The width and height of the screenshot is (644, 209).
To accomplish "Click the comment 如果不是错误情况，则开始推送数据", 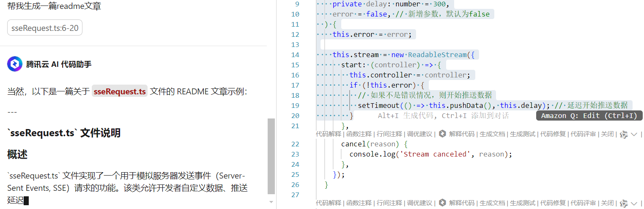I will [x=425, y=95].
